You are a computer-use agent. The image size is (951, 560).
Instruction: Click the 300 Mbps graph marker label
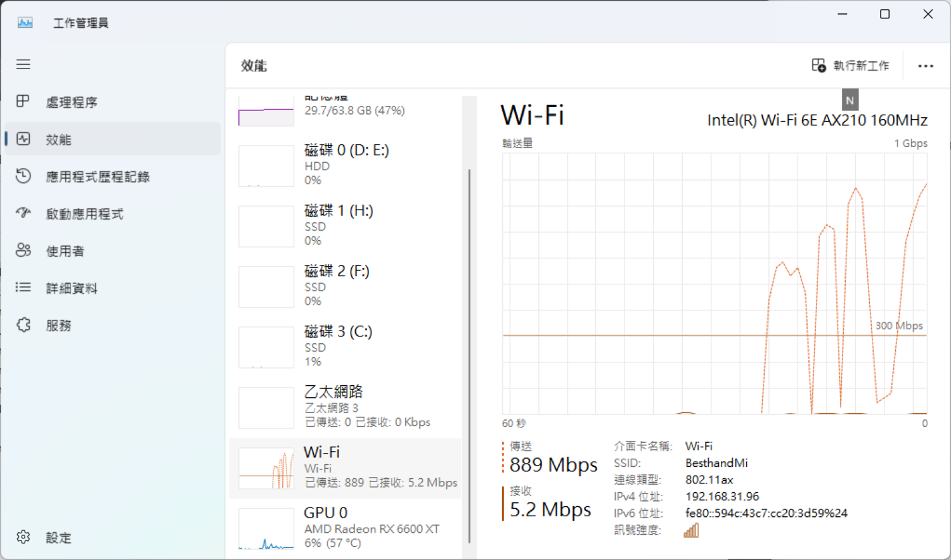[899, 326]
